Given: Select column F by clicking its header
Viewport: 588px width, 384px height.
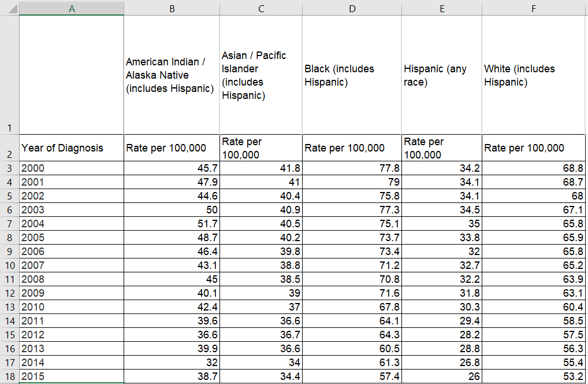Looking at the screenshot, I should (x=533, y=8).
